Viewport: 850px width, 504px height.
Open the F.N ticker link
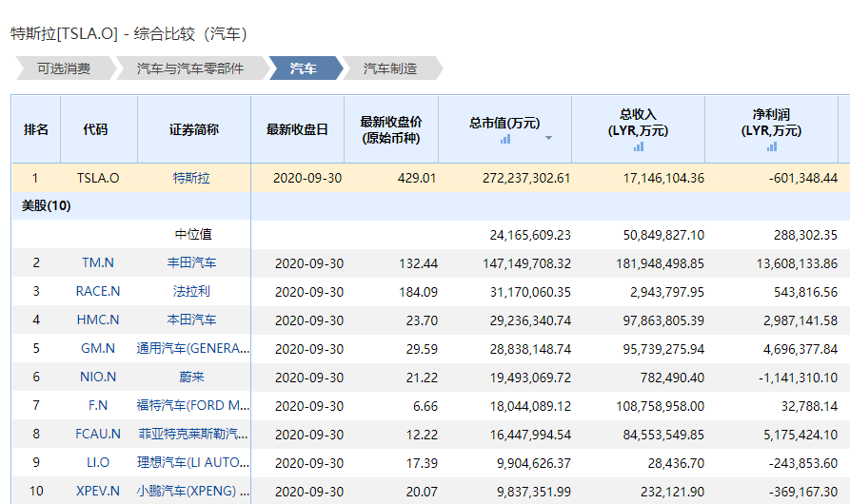(98, 405)
